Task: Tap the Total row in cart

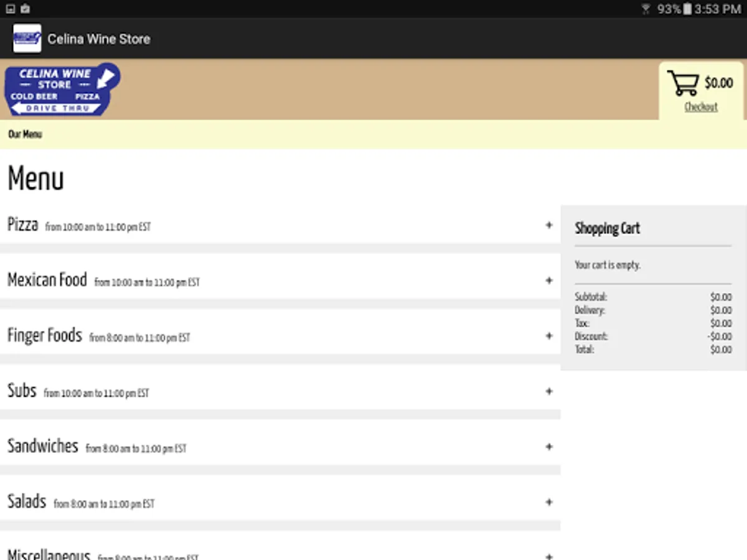Action: (x=653, y=350)
